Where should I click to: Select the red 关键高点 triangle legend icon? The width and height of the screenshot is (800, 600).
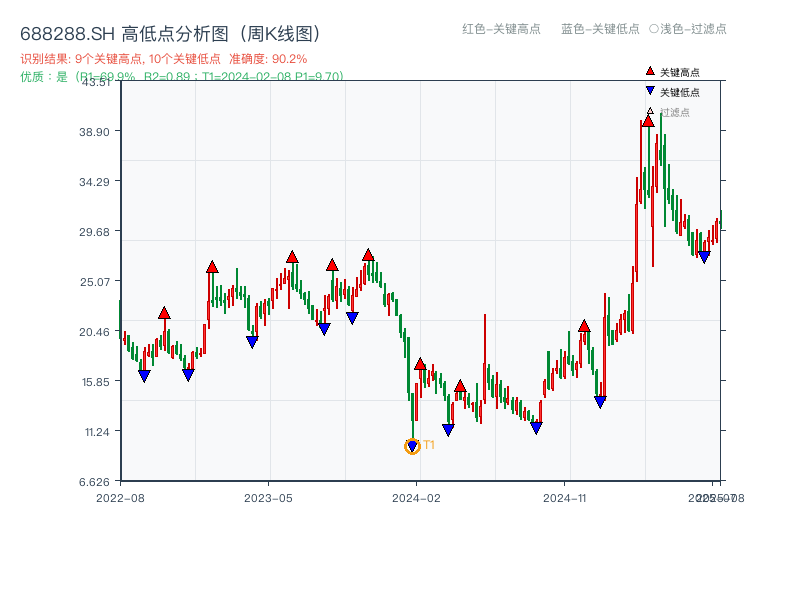(x=648, y=71)
